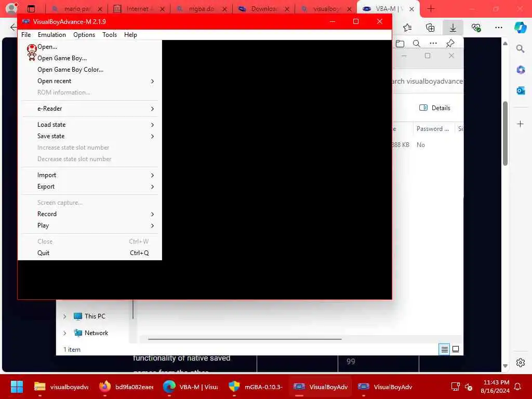Viewport: 532px width, 399px height.
Task: Open Microsoft 365 icon in sidebar
Action: (x=520, y=70)
